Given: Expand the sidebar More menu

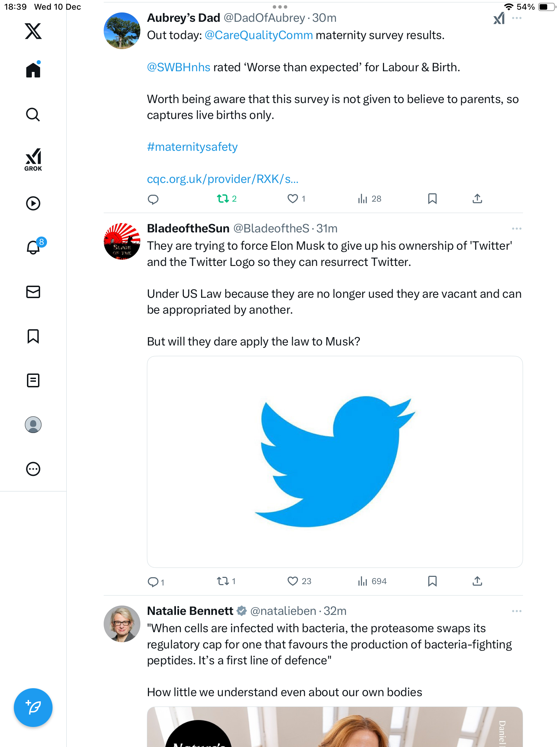Looking at the screenshot, I should click(x=33, y=469).
